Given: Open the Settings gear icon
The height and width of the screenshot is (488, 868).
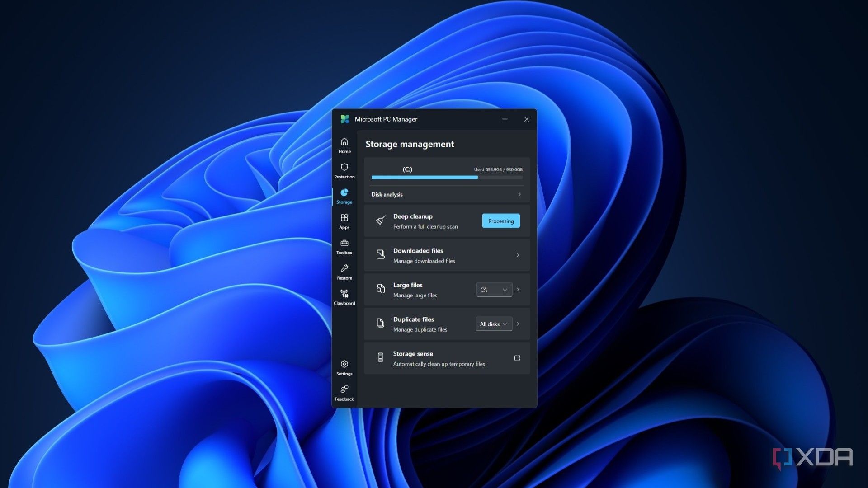Looking at the screenshot, I should coord(344,364).
